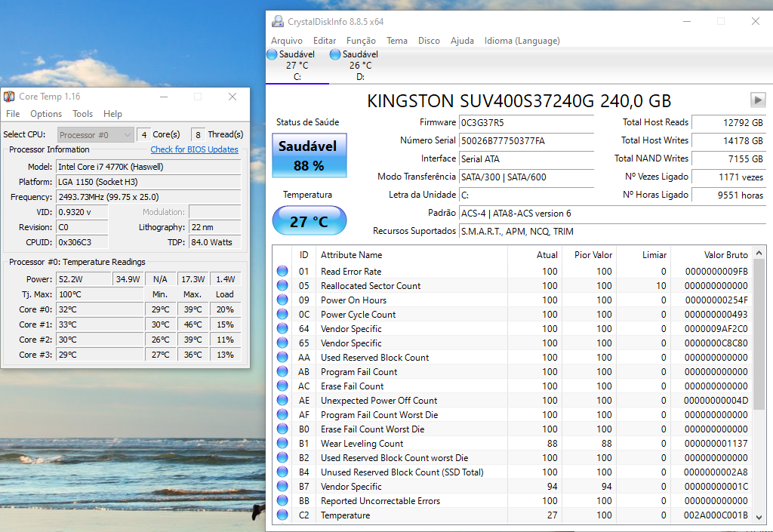Open the Idioma (Language) menu

522,41
